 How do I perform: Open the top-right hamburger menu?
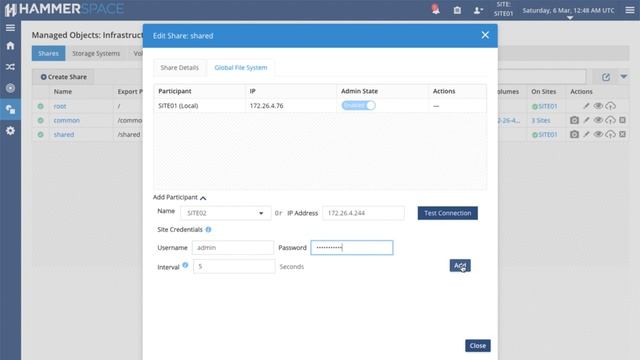630,10
